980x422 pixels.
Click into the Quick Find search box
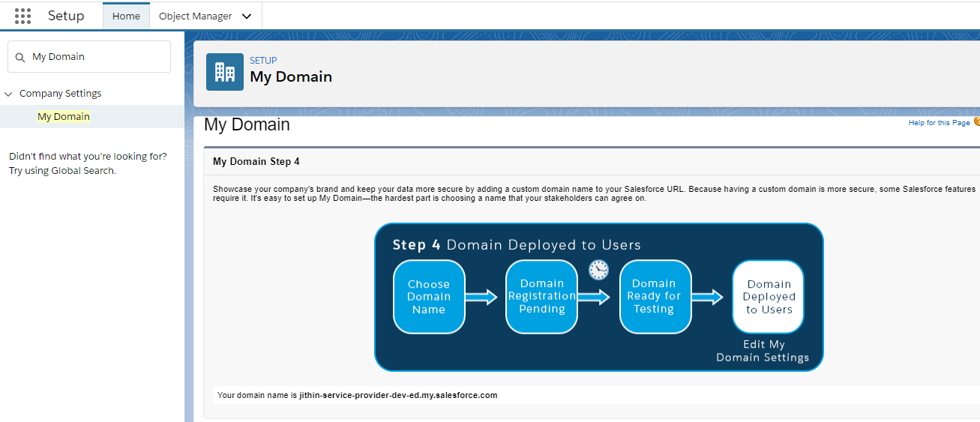pos(89,57)
